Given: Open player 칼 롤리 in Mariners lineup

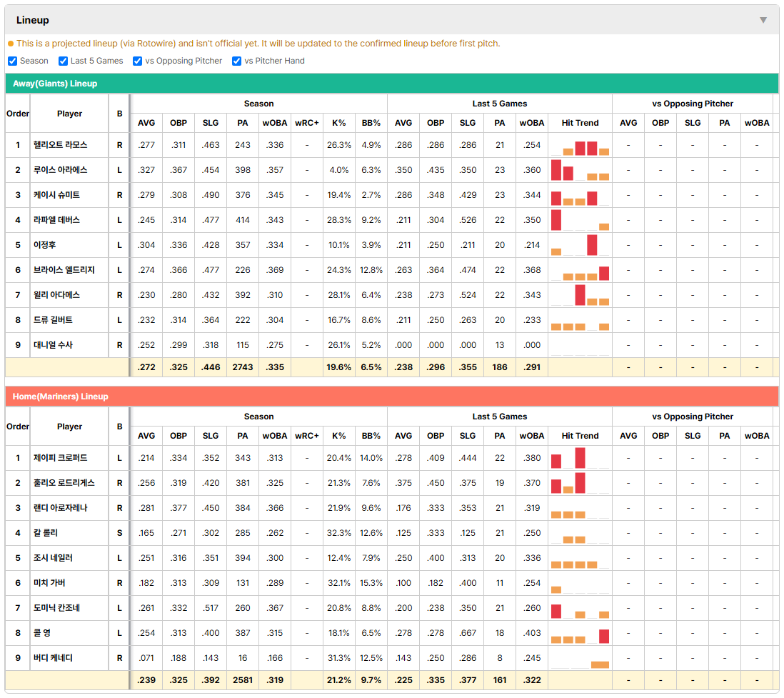Looking at the screenshot, I should [x=46, y=533].
